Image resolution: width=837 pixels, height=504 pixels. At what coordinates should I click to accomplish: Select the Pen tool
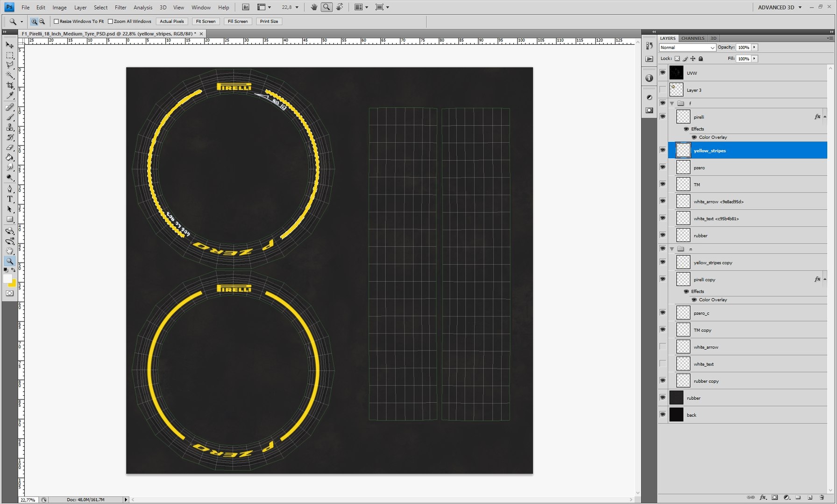coord(9,189)
